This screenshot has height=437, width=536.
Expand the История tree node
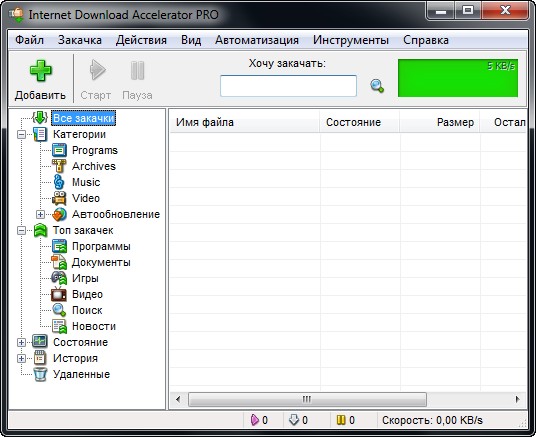pos(21,358)
